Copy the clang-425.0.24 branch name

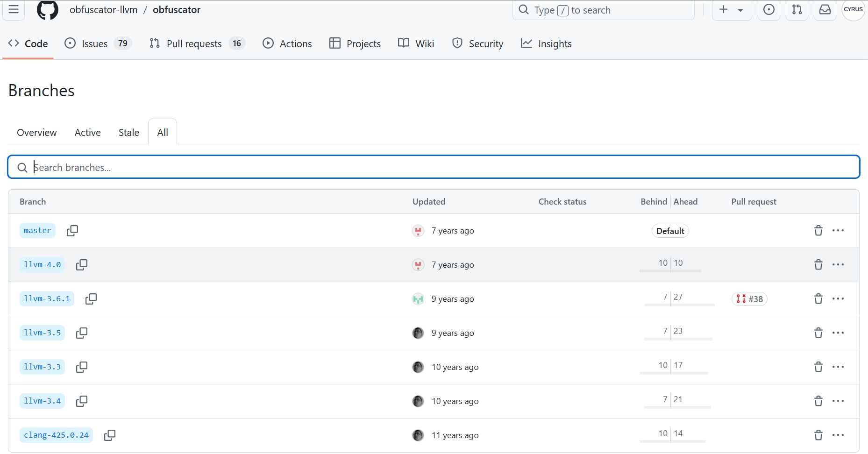click(x=110, y=435)
